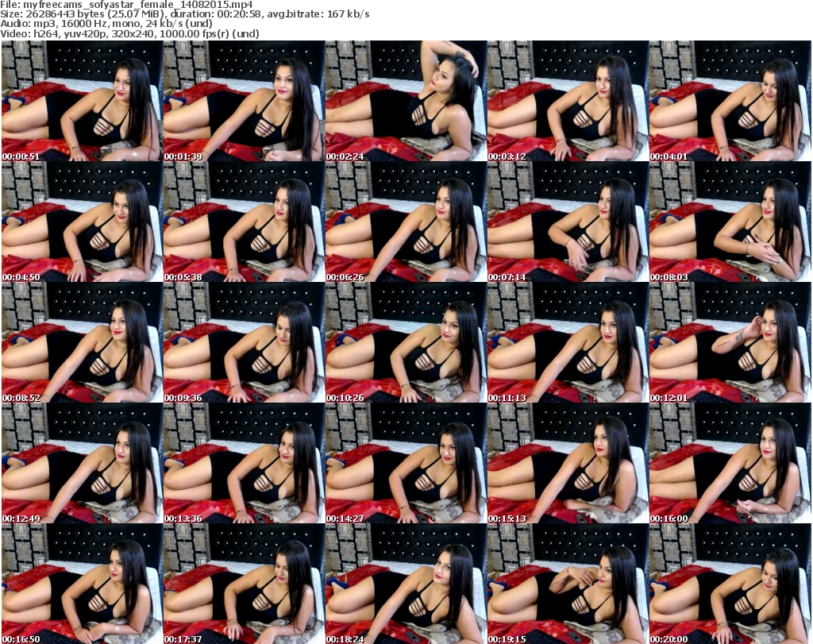
Task: Select the thumbnail stamped 00:03:12
Action: pyautogui.click(x=568, y=101)
